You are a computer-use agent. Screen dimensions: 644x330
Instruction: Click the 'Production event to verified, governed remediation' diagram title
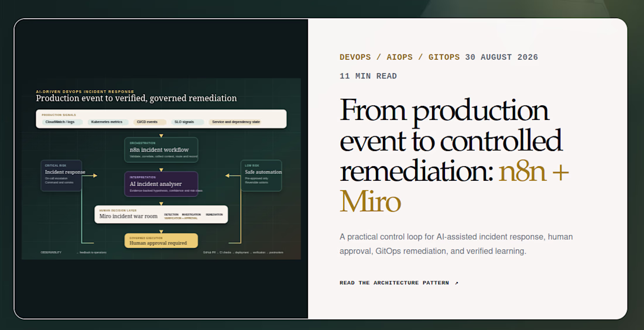point(136,98)
